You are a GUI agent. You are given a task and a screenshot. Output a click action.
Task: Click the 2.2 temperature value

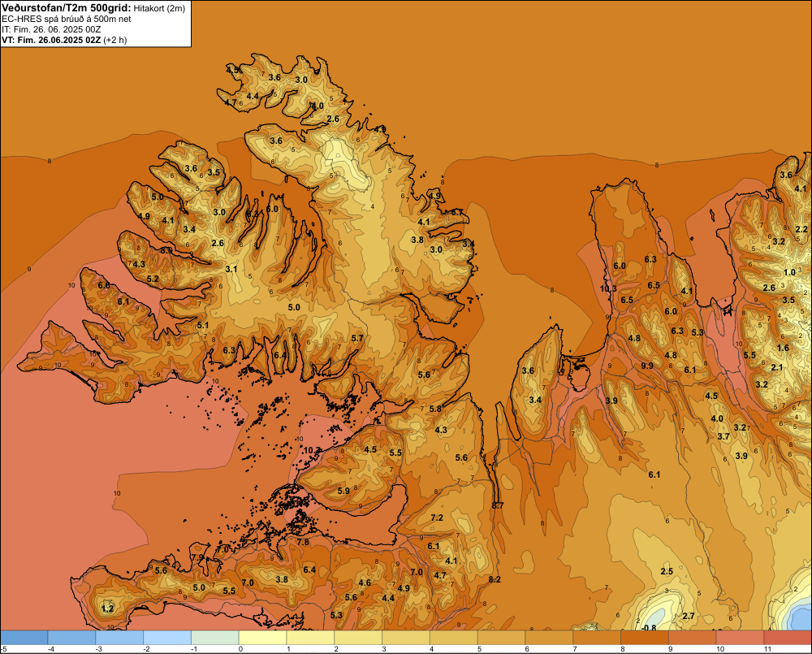pos(801,229)
